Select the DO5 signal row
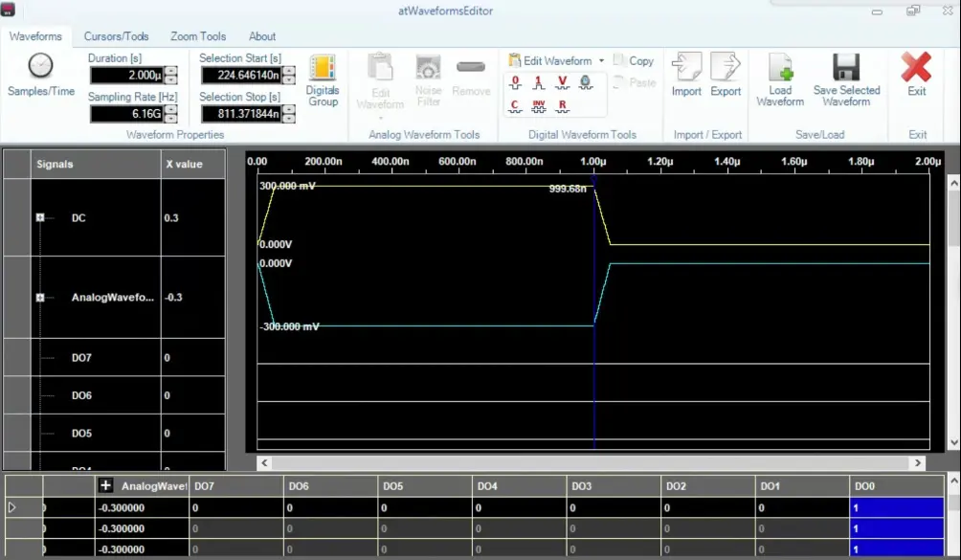Viewport: 961px width, 560px height. pos(114,434)
